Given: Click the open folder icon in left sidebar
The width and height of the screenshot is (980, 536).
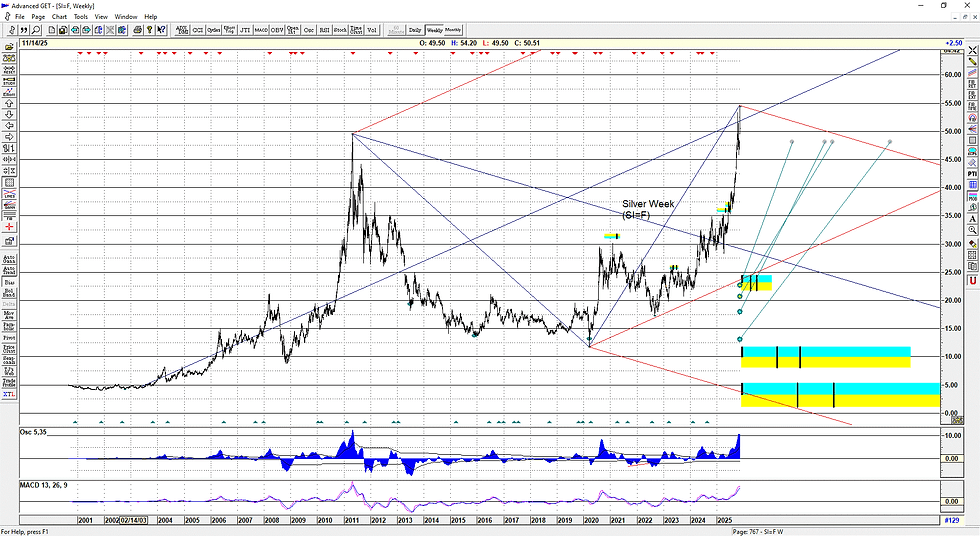Looking at the screenshot, I should [x=9, y=47].
